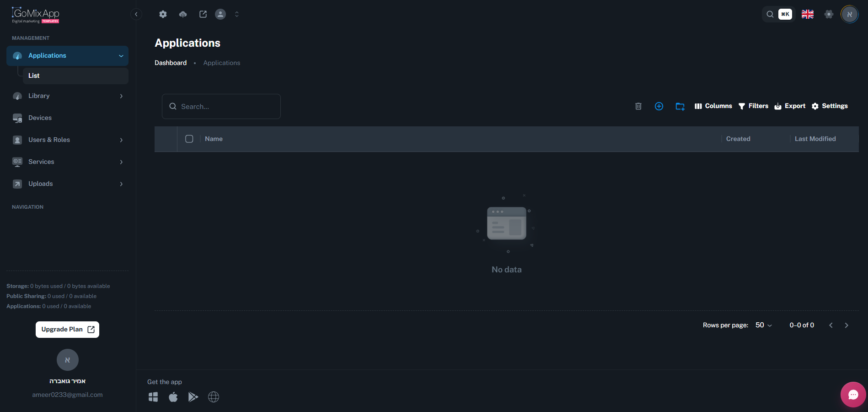Click the GoMixApp logo
The height and width of the screenshot is (412, 868).
click(36, 15)
